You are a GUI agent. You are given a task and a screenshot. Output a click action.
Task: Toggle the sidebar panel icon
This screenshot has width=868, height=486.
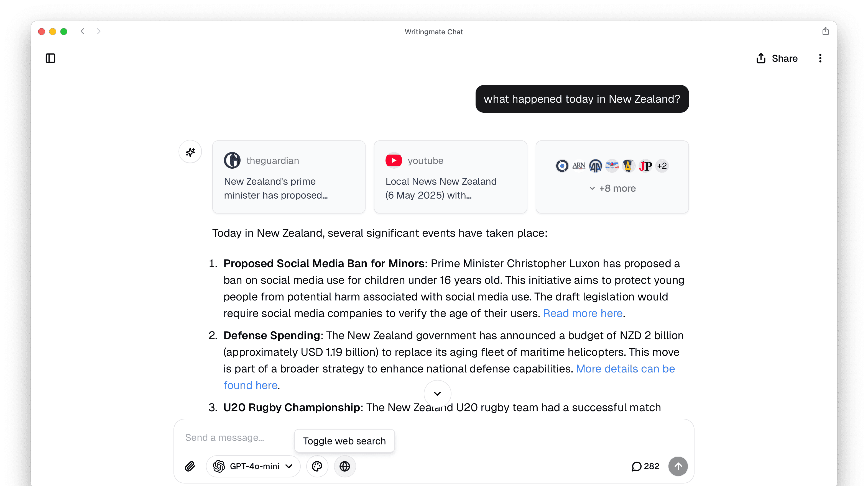[50, 58]
